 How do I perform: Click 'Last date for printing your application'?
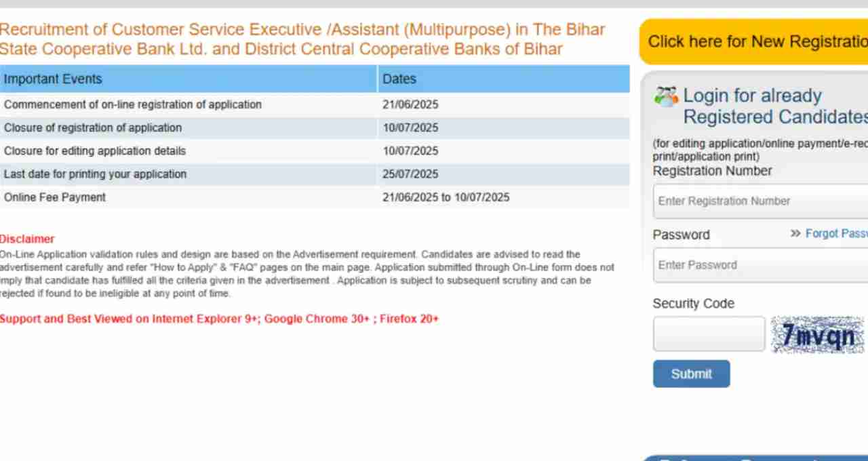coord(95,174)
